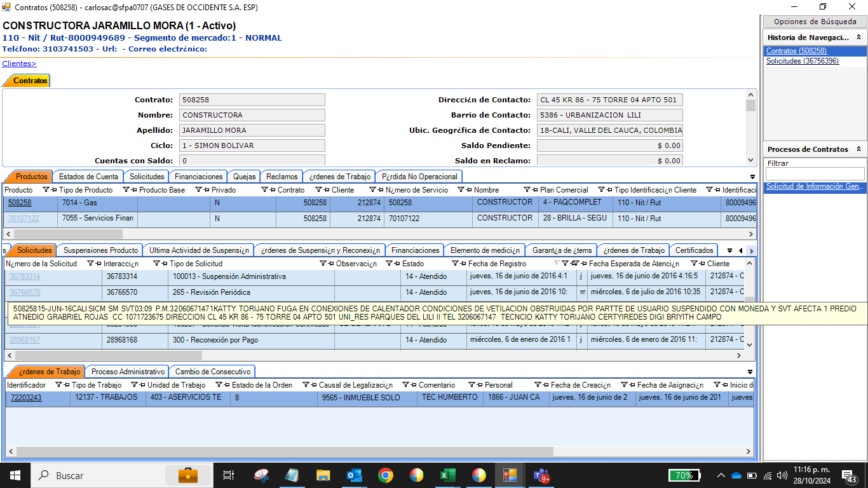Screen dimensions: 868x488
Task: Focus the Filtrar input field
Action: (815, 173)
